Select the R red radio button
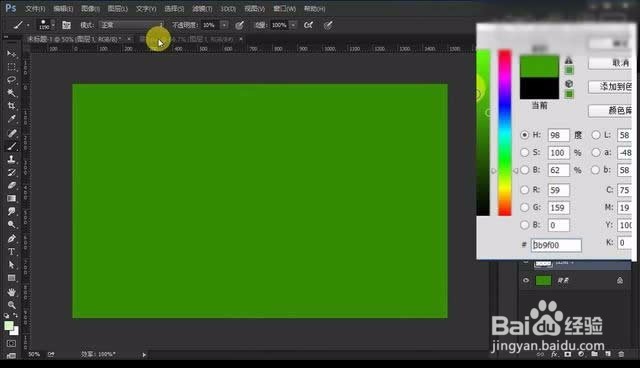640x368 pixels. [x=524, y=190]
